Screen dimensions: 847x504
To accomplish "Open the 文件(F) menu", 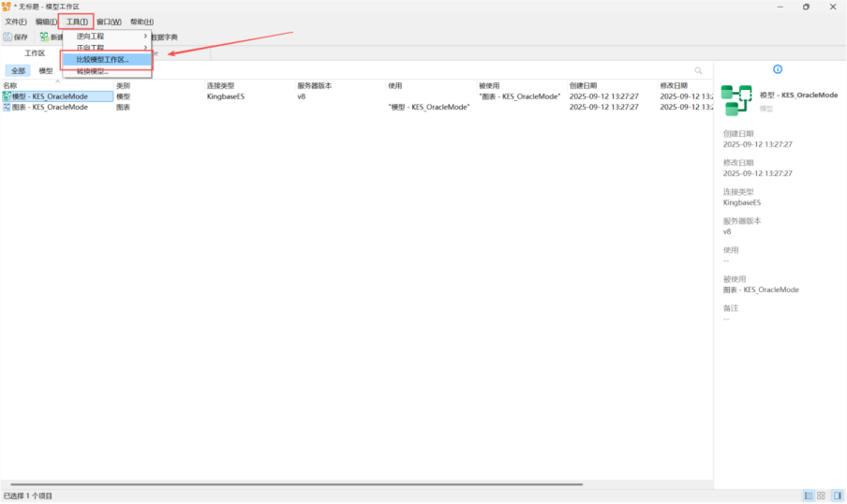I will coord(16,22).
